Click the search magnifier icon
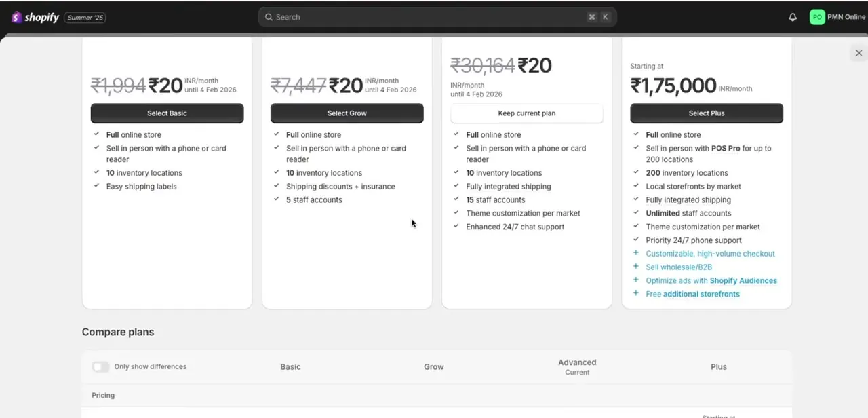This screenshot has height=418, width=868. pos(269,17)
